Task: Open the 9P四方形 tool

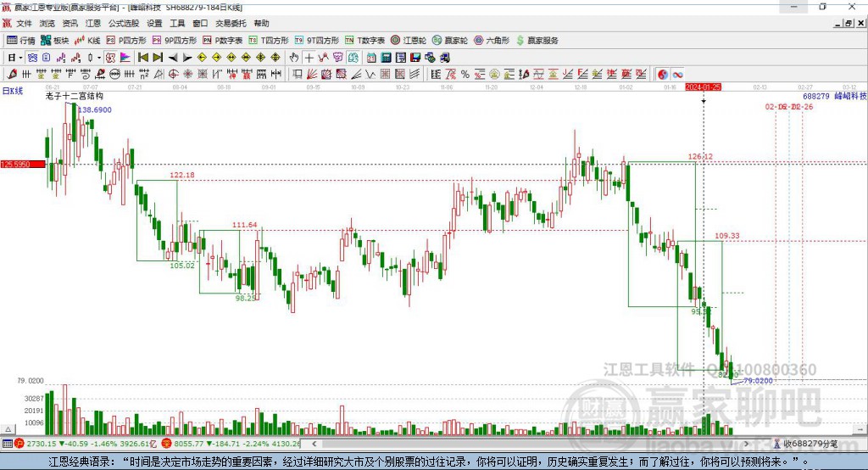Action: 175,41
